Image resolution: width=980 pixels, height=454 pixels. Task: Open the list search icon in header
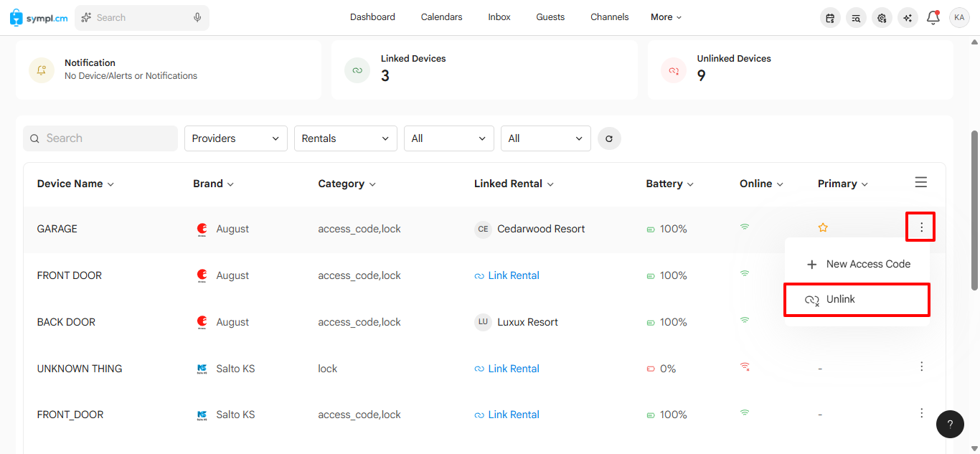[x=856, y=18]
